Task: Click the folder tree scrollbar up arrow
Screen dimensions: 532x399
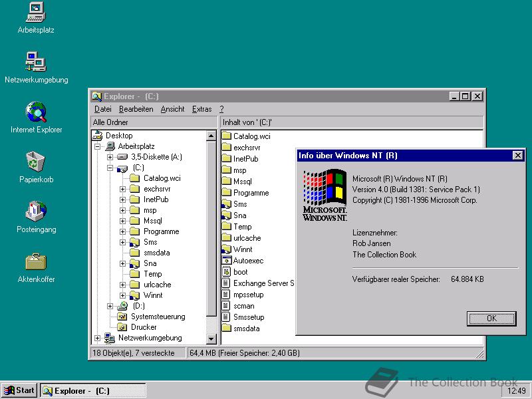Action: pos(211,136)
